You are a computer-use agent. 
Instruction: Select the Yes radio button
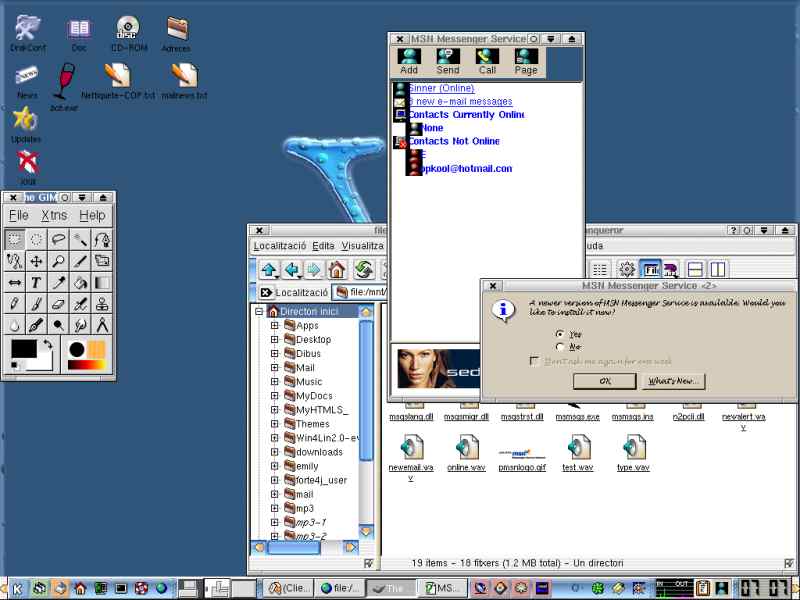coord(560,334)
